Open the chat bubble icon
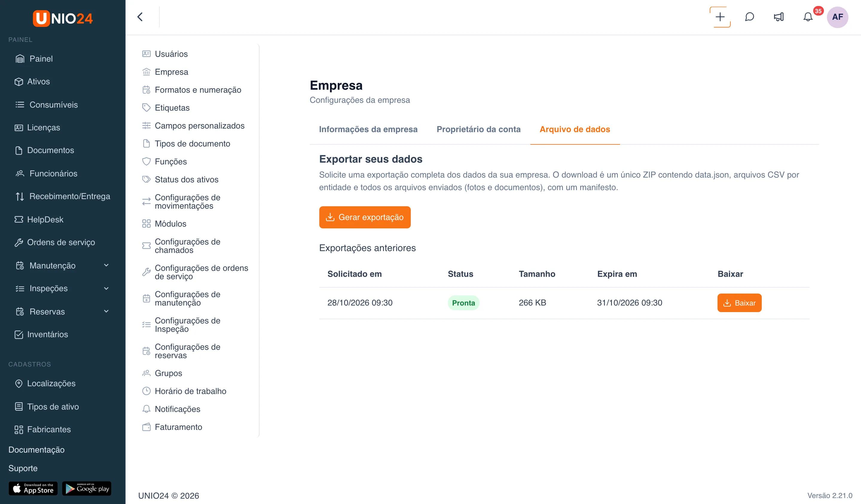The width and height of the screenshot is (861, 504). tap(749, 17)
